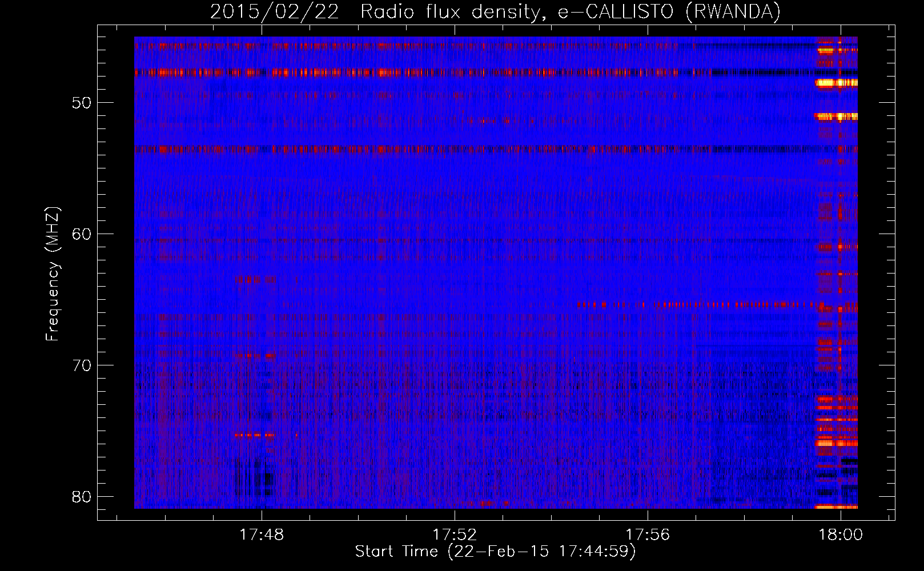924x571 pixels.
Task: Click the 18:00 time tick label
Action: coord(841,535)
